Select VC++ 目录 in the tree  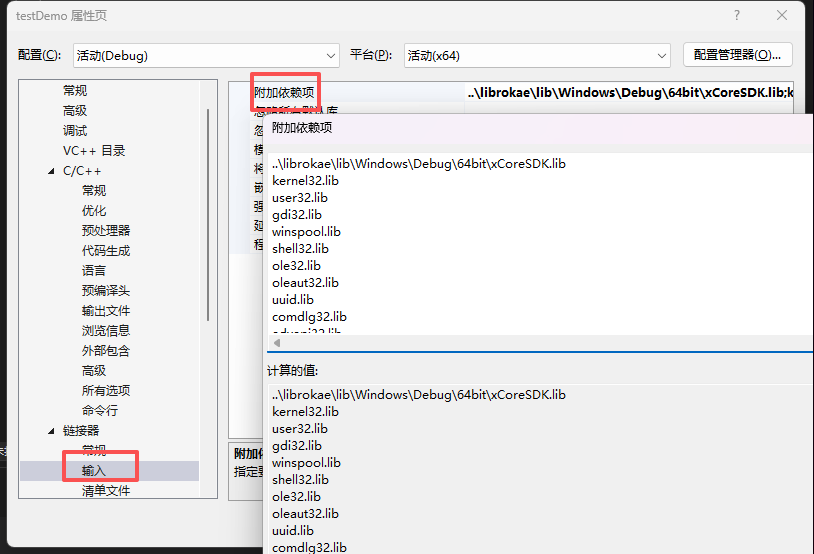pos(94,151)
